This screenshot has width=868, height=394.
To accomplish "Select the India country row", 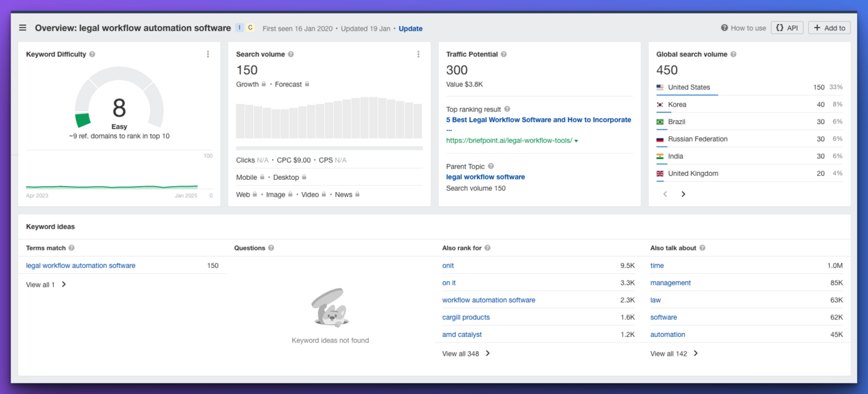I will pos(749,156).
